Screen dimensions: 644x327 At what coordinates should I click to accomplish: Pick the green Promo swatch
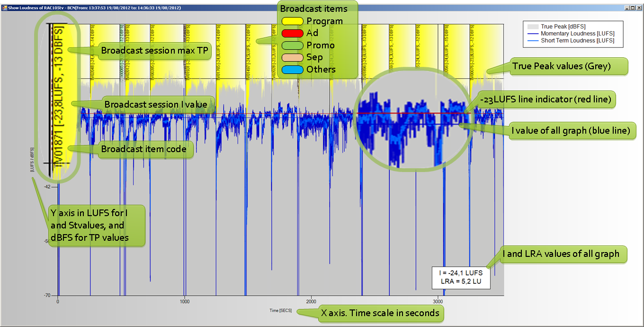click(292, 45)
